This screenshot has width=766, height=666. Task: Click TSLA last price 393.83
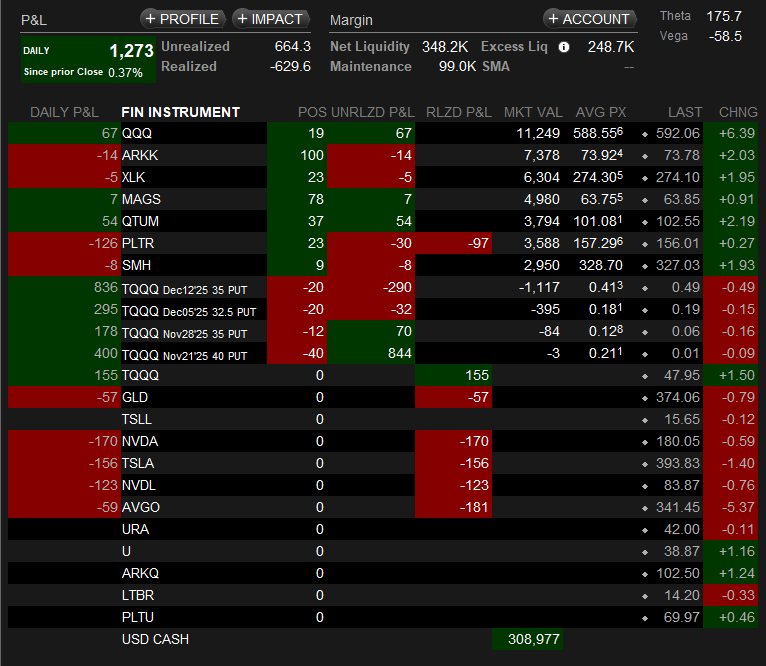click(678, 463)
